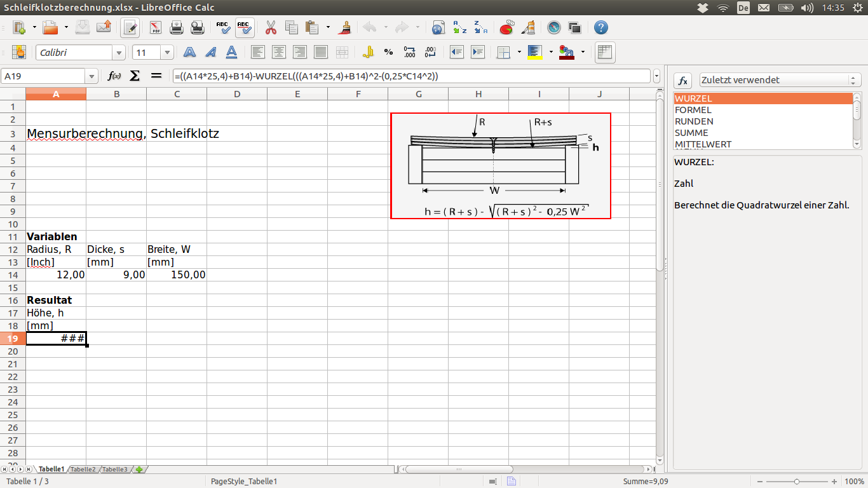Select FORMEL in function list
This screenshot has height=488, width=868.
coord(763,110)
